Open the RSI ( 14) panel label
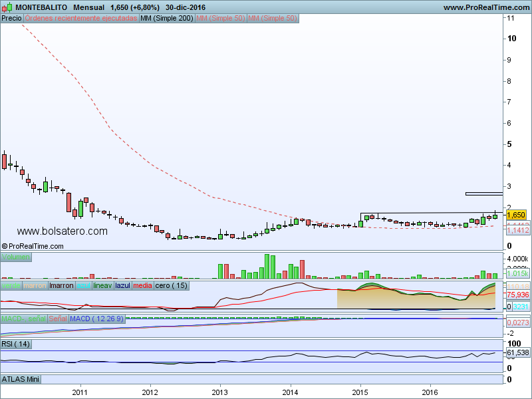 [x=16, y=344]
